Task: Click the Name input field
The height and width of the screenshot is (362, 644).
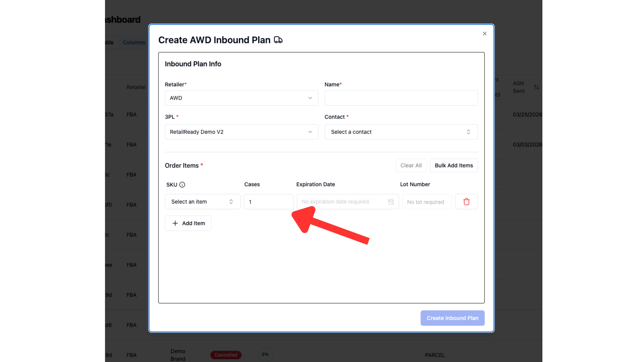Action: pos(401,98)
